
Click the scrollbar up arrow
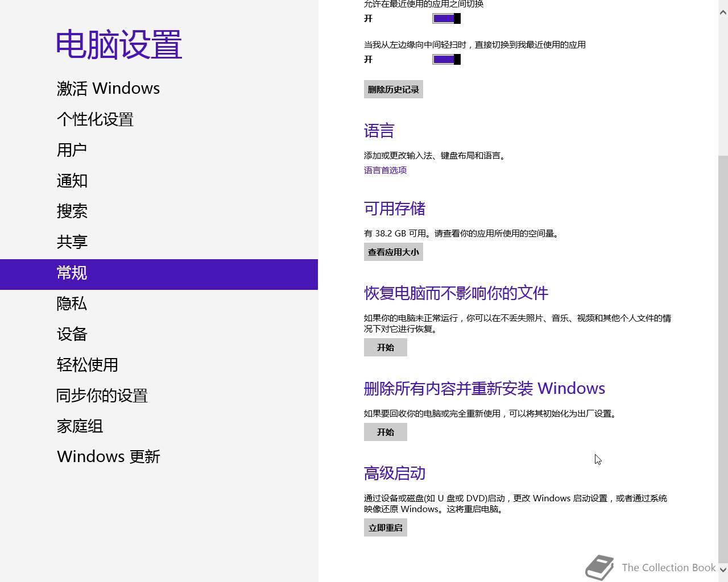[x=723, y=13]
